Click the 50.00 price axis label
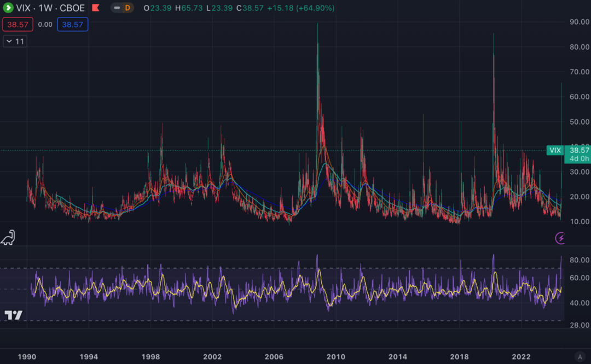 tap(580, 121)
